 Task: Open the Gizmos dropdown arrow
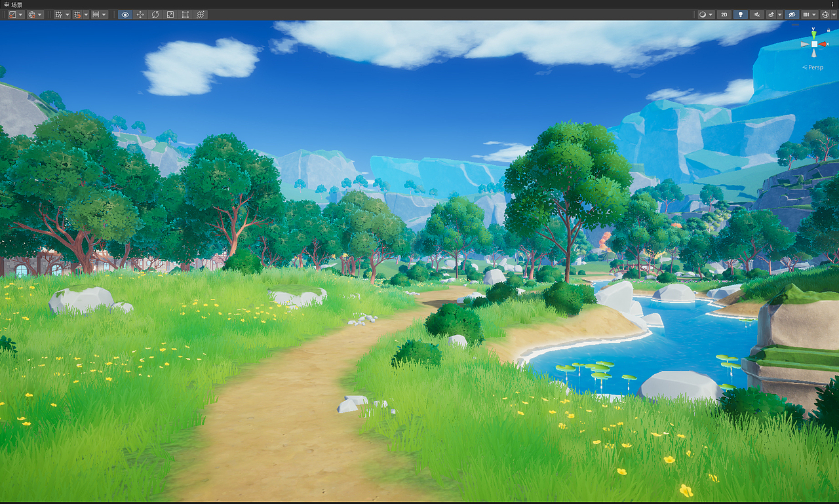pos(834,14)
